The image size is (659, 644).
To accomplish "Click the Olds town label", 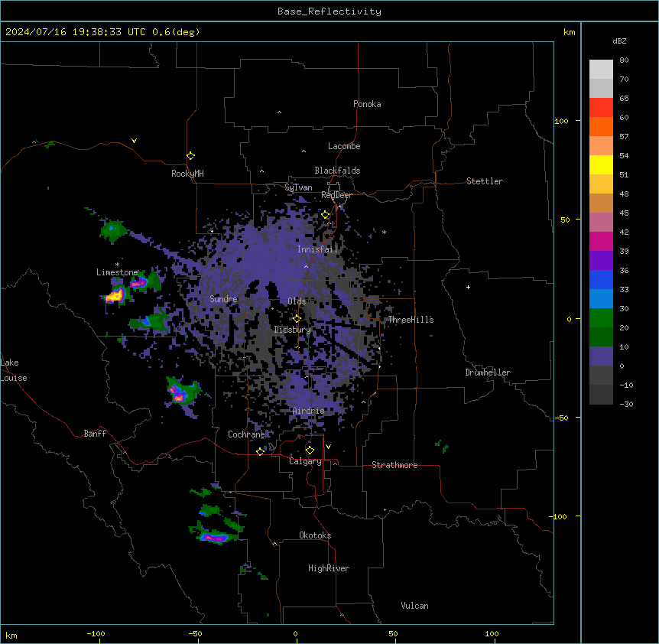I will pyautogui.click(x=297, y=301).
